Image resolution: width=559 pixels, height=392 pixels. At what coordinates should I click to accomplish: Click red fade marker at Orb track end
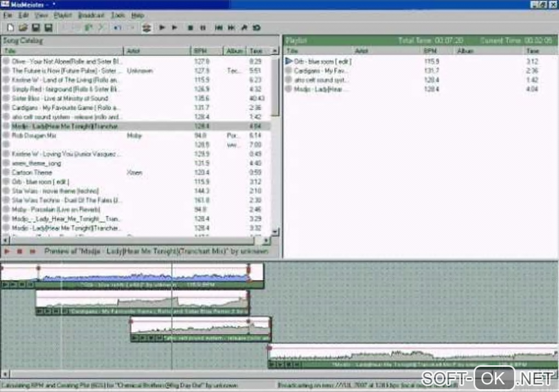249,269
